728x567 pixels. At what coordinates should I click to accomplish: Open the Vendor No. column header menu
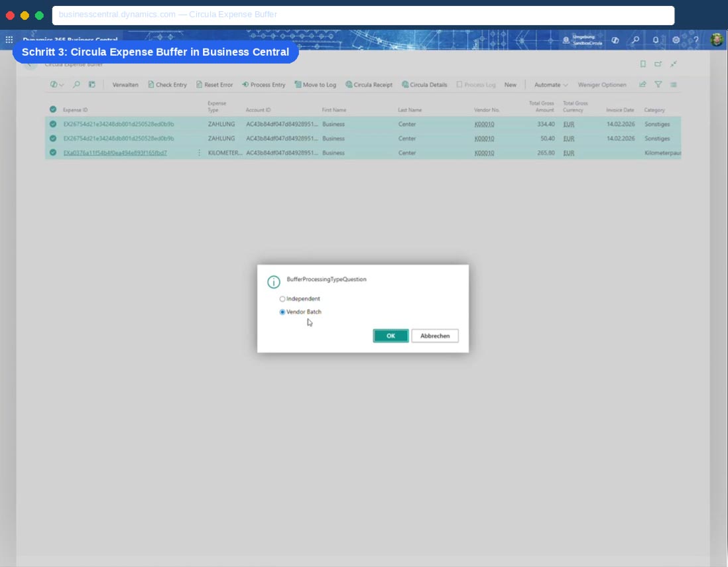pos(487,110)
